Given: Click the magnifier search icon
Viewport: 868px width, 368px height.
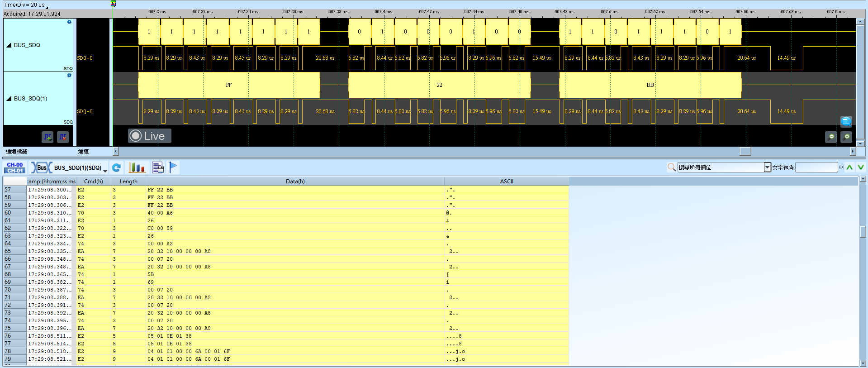Looking at the screenshot, I should [672, 167].
